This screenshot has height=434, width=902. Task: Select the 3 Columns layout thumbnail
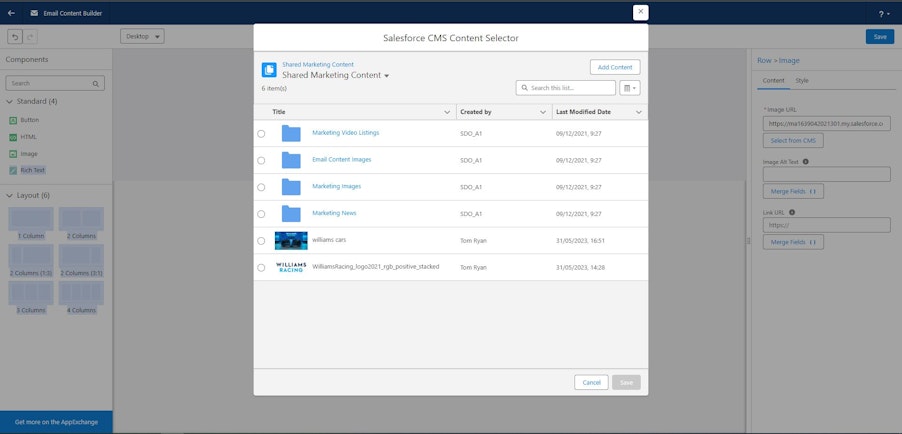click(x=31, y=293)
